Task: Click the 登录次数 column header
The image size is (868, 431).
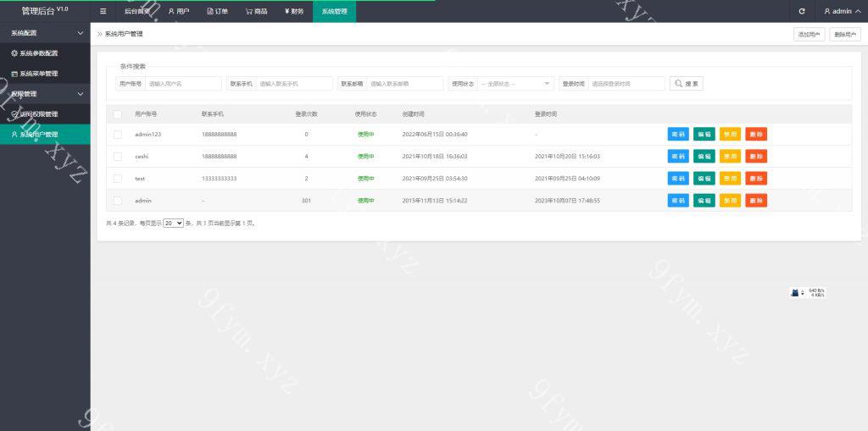Action: (306, 114)
